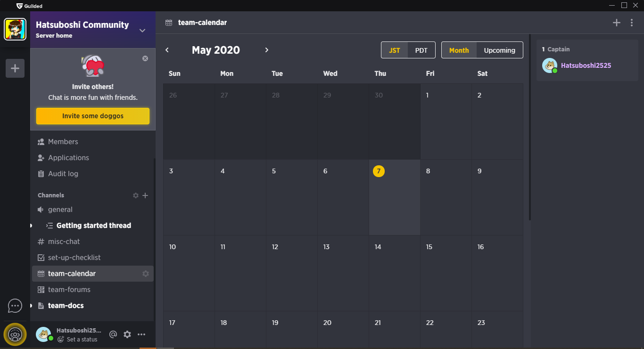Click Hatsuboshi2525 member avatar in sidebar
Screen dimensions: 644x349
tap(550, 65)
